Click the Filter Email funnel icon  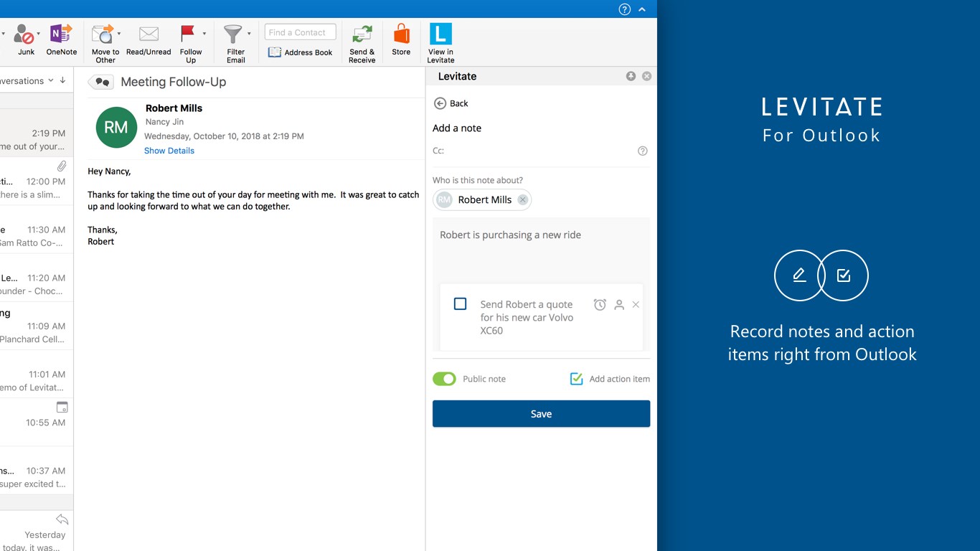(x=233, y=34)
